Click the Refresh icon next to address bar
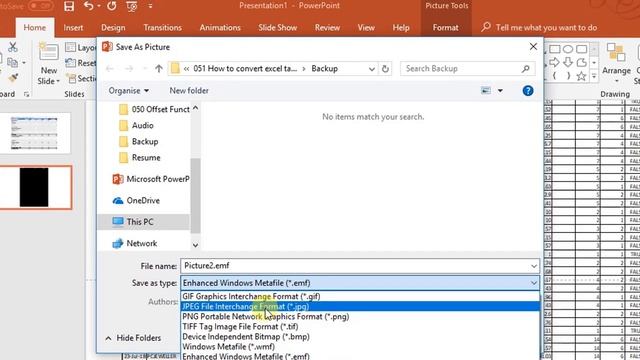 [385, 69]
